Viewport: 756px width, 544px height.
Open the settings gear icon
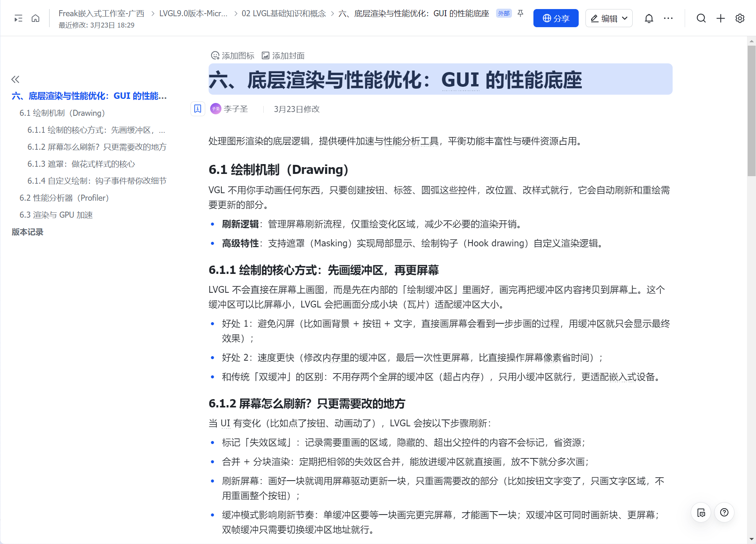[x=740, y=18]
